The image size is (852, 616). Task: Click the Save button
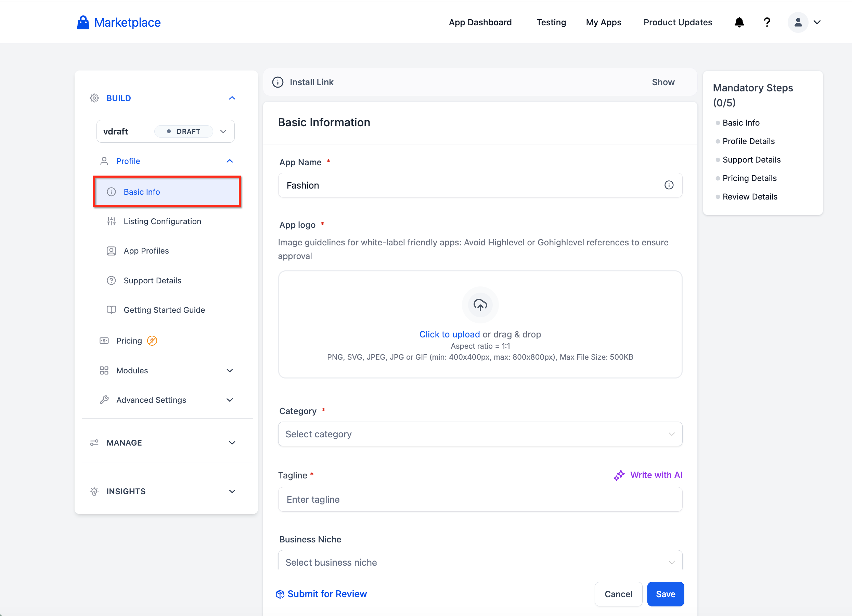[x=665, y=594]
